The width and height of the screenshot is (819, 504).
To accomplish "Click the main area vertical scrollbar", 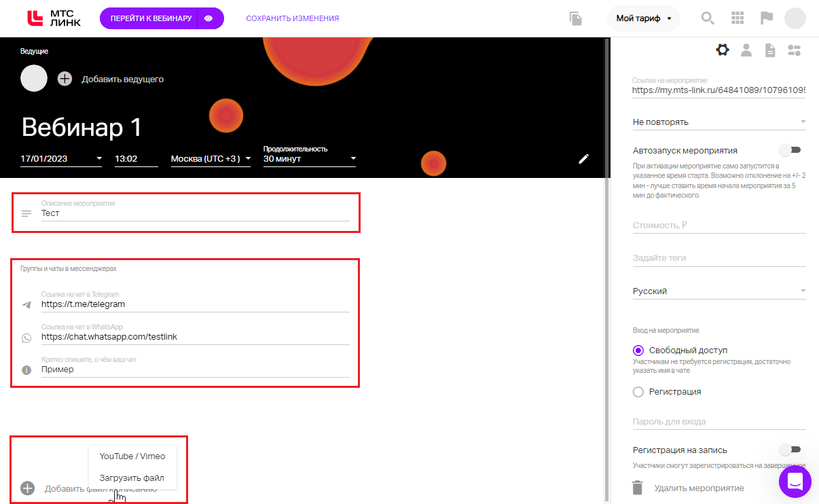I will [x=606, y=270].
